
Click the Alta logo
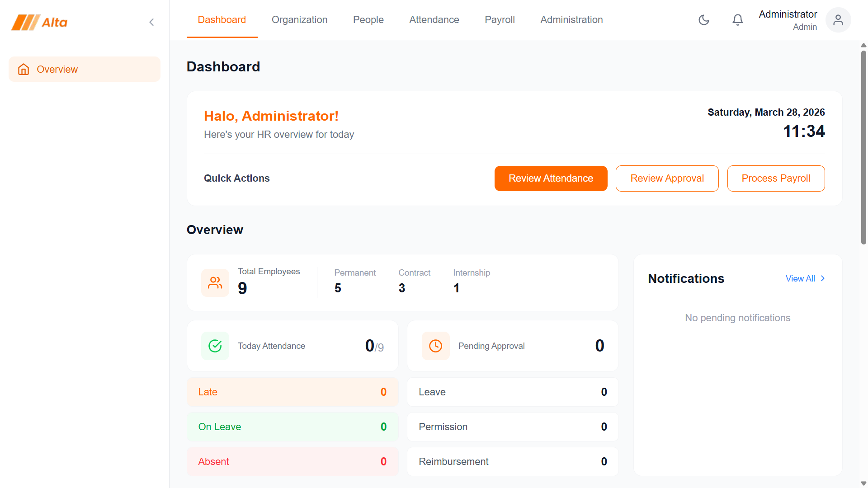click(x=39, y=22)
